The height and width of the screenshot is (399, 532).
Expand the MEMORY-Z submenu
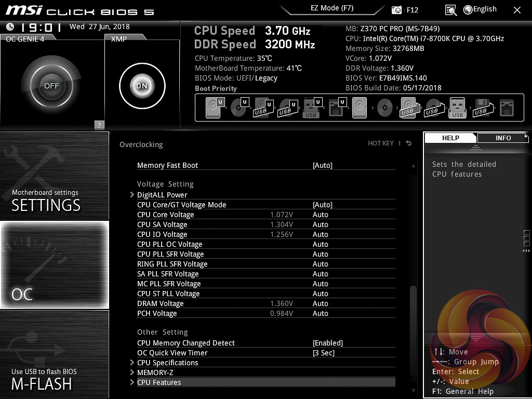coord(155,373)
